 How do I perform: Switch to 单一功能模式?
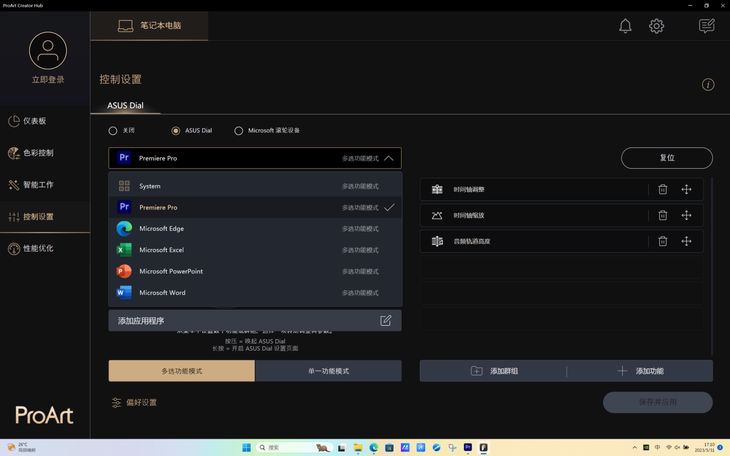[328, 371]
